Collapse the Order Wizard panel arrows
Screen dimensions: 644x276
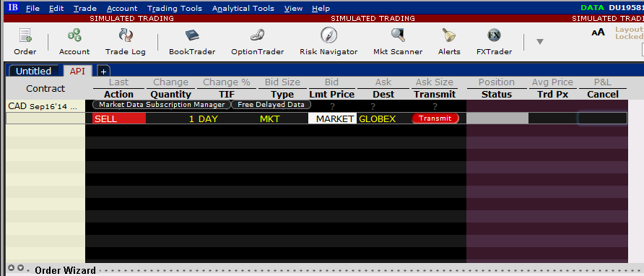point(16,268)
